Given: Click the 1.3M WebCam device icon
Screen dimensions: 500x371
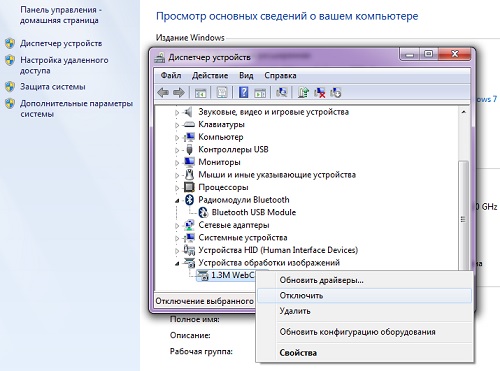Looking at the screenshot, I should pyautogui.click(x=203, y=275).
